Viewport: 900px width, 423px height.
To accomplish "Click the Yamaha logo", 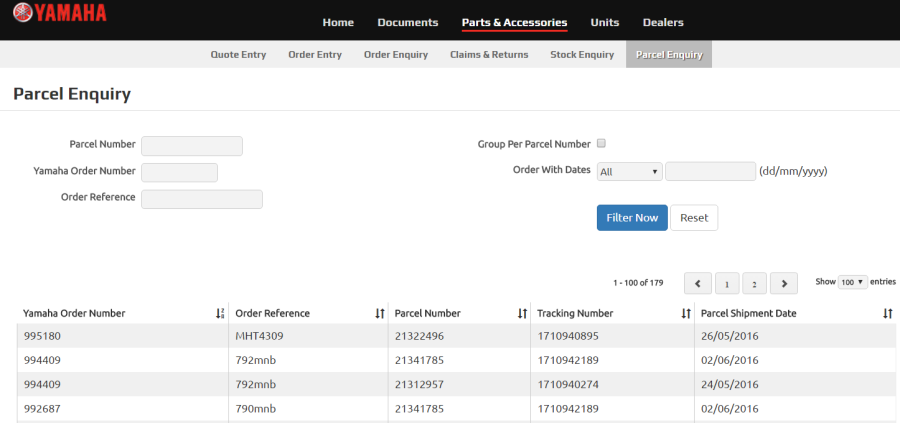I will [x=59, y=12].
